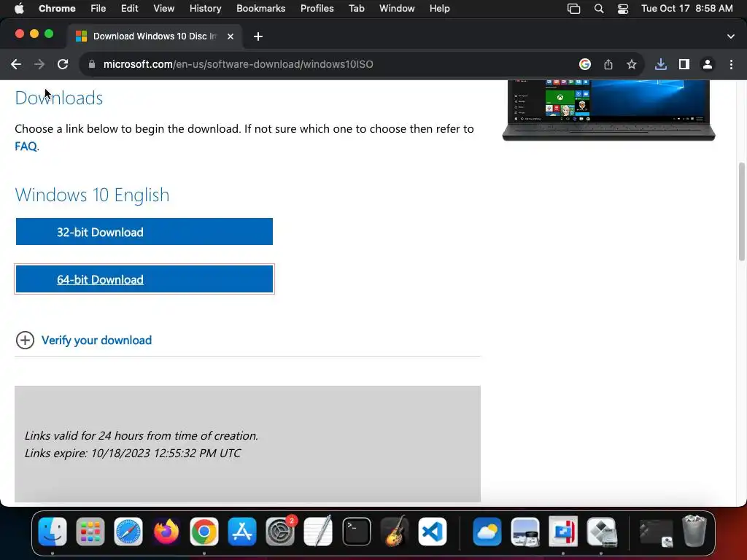Toggle the Chrome side panel icon
Image resolution: width=747 pixels, height=560 pixels.
click(684, 64)
